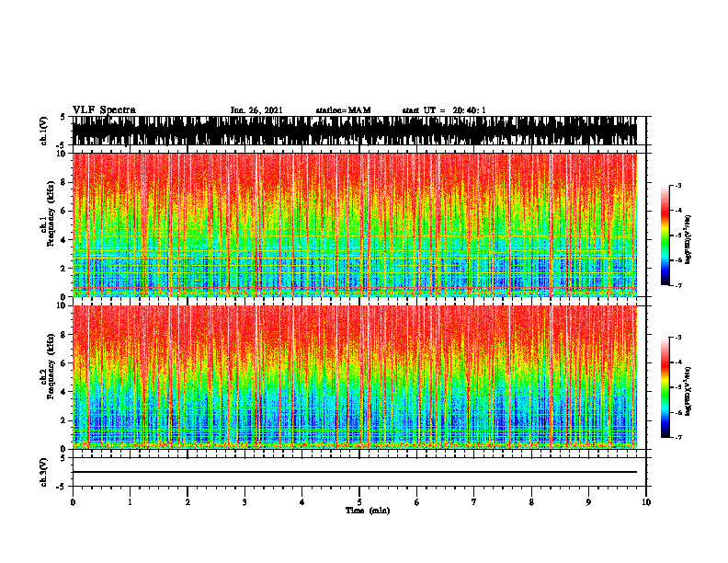This screenshot has height=563, width=728.
Task: Click the date "Jan. 26, 2021"
Action: [x=256, y=110]
